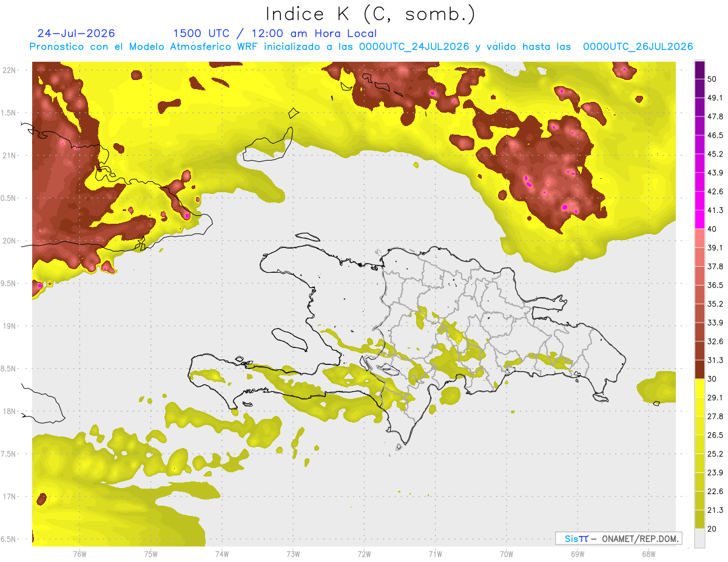Click the '70W' longitude label

pos(507,554)
